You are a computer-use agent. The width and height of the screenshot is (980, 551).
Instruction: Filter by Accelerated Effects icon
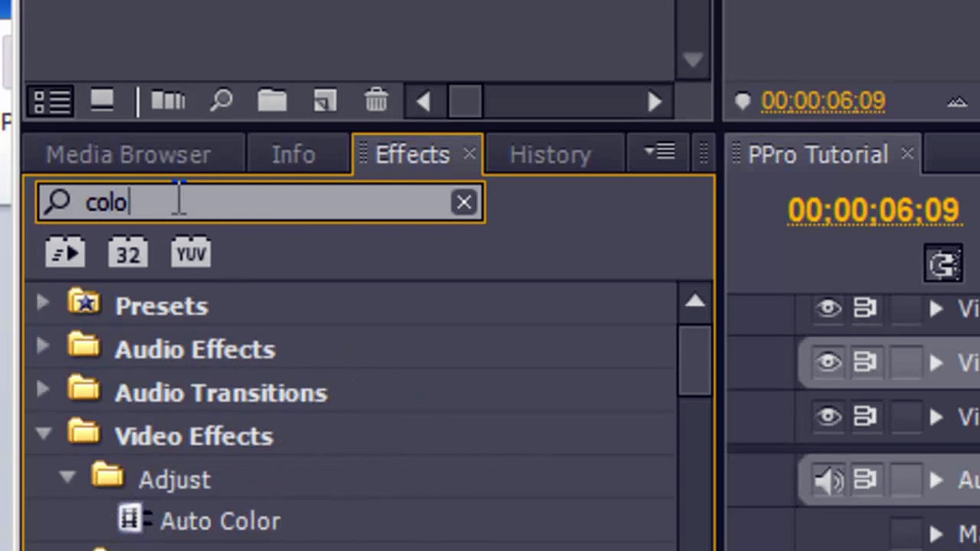[65, 252]
